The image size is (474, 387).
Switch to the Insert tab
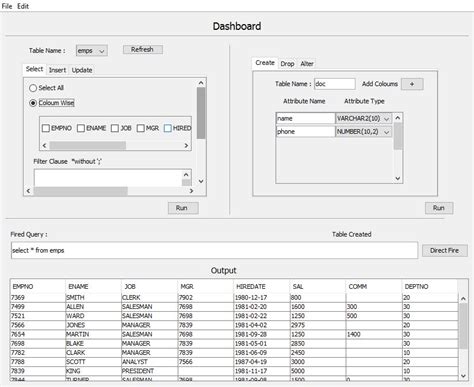click(x=57, y=70)
